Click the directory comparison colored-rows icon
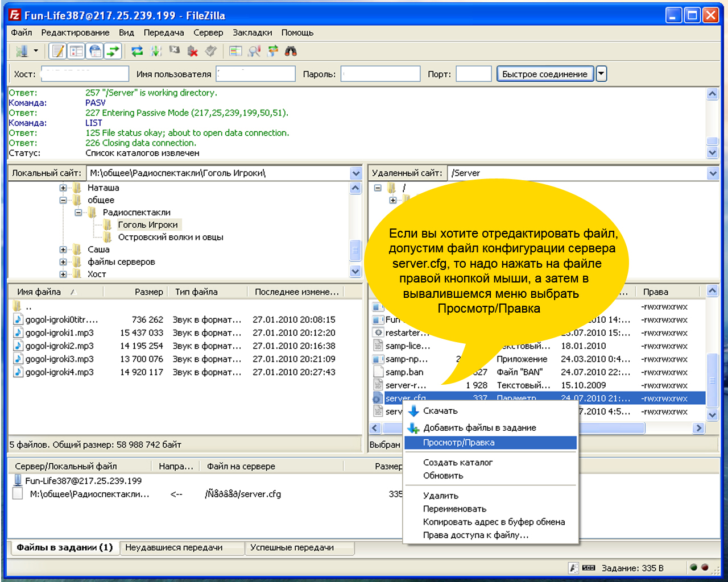The height and width of the screenshot is (582, 728). tap(235, 51)
